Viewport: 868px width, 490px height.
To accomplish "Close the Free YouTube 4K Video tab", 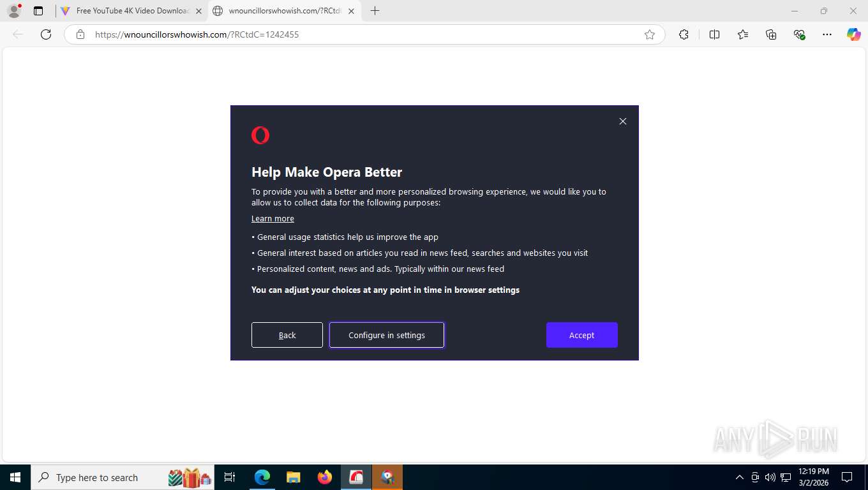I will click(198, 11).
